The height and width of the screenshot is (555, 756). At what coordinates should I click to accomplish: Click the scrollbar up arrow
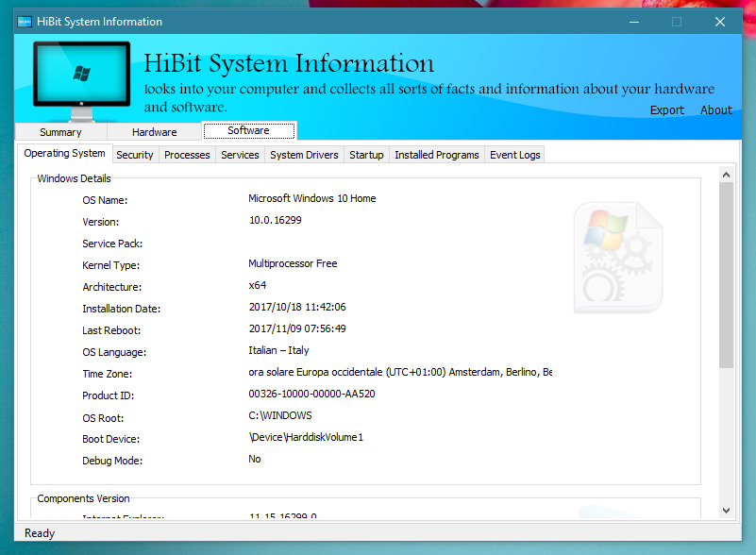tap(726, 175)
